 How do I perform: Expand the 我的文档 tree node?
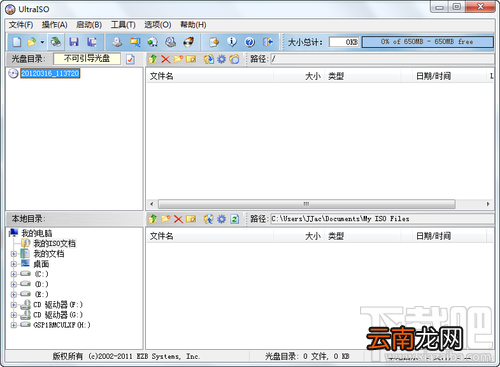(x=14, y=254)
